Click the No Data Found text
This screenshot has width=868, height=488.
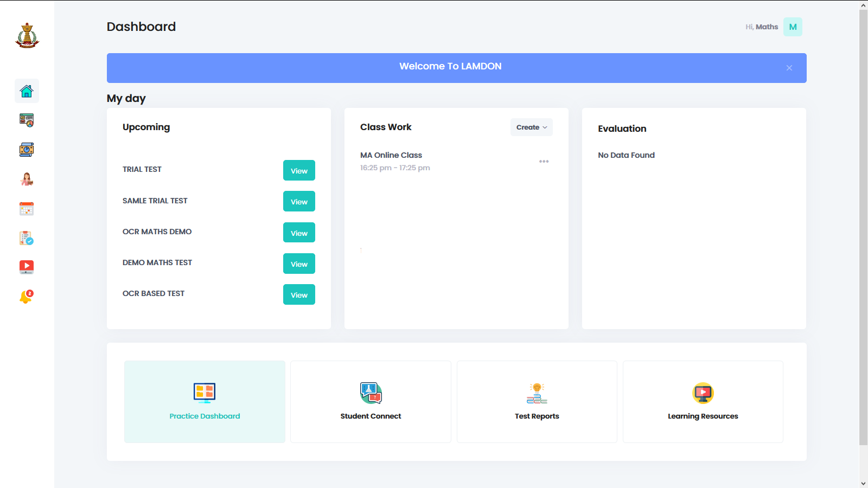(x=627, y=155)
